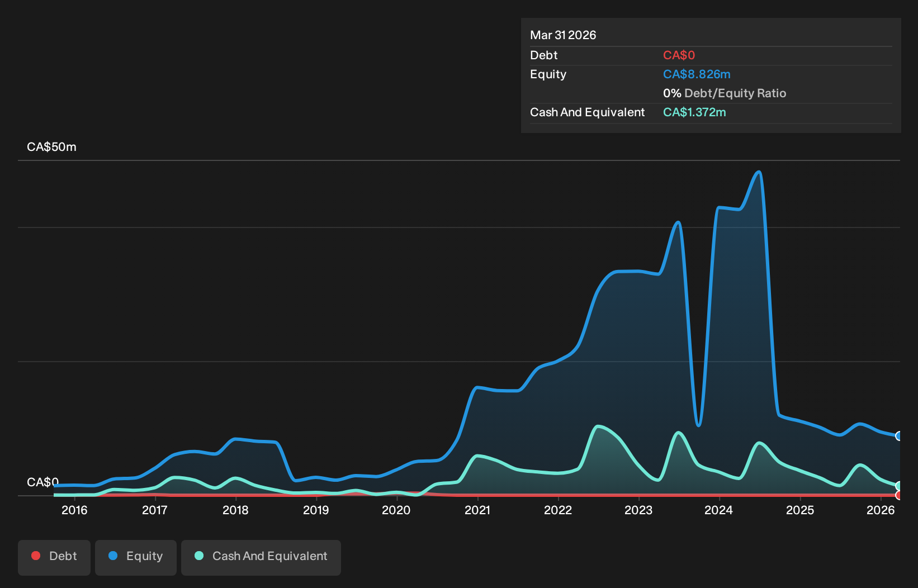Viewport: 918px width, 588px height.
Task: Toggle Cash And Equivalent legend series
Action: 261,557
